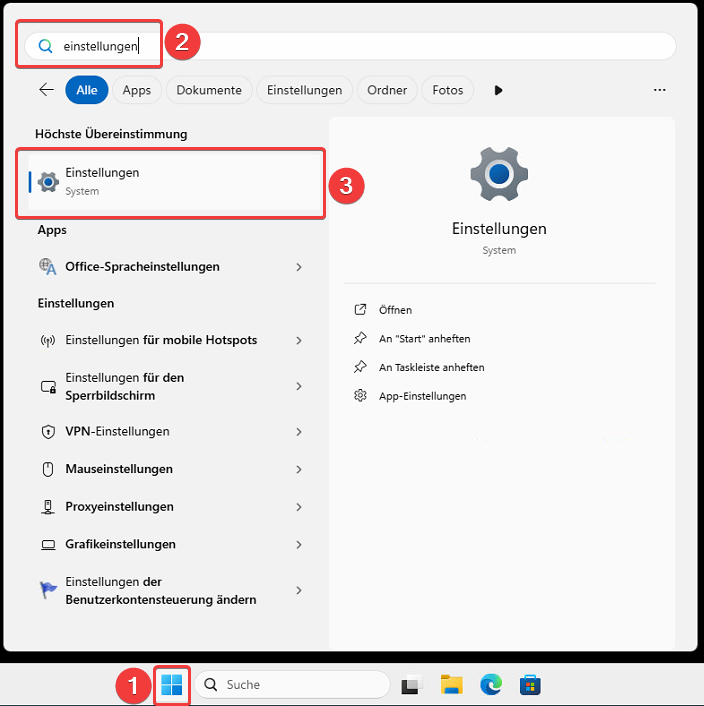Open the Einstellungen System best match result
The height and width of the screenshot is (706, 704).
[170, 181]
